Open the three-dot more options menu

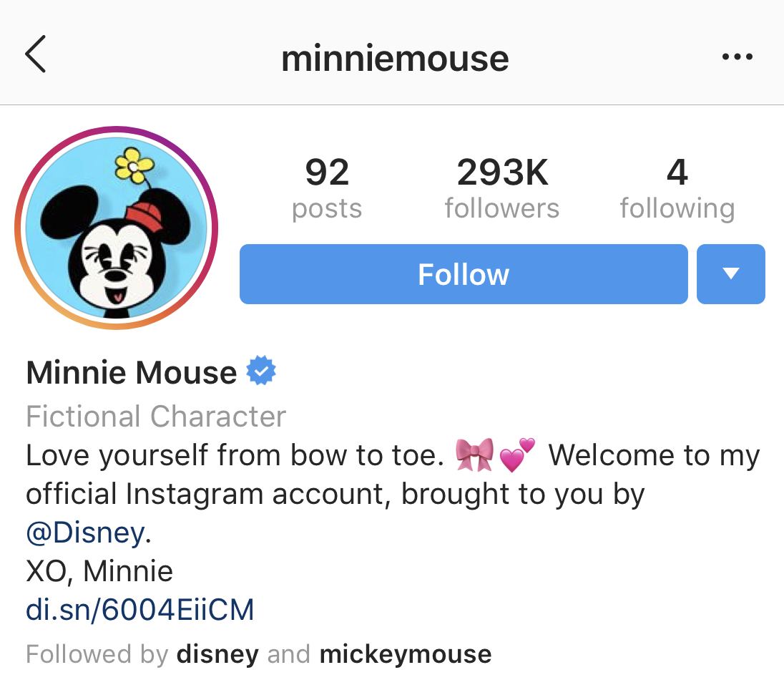(737, 57)
